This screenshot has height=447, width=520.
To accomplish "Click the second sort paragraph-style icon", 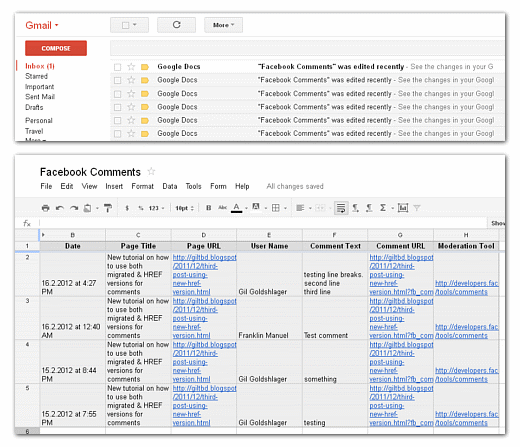I will click(369, 208).
